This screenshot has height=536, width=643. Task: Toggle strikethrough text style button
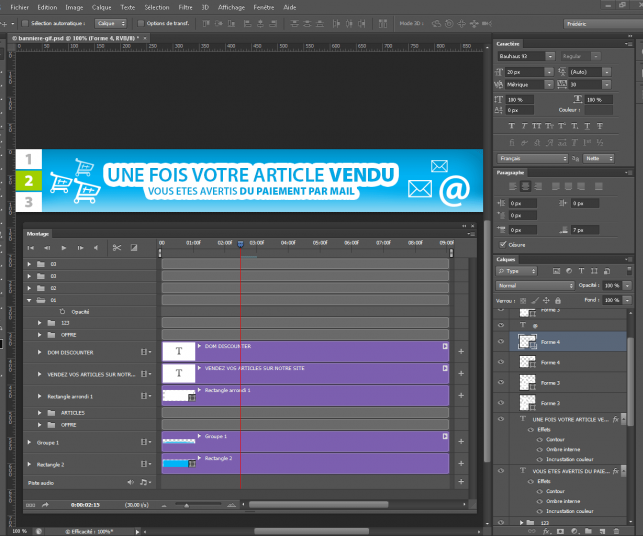pos(600,126)
